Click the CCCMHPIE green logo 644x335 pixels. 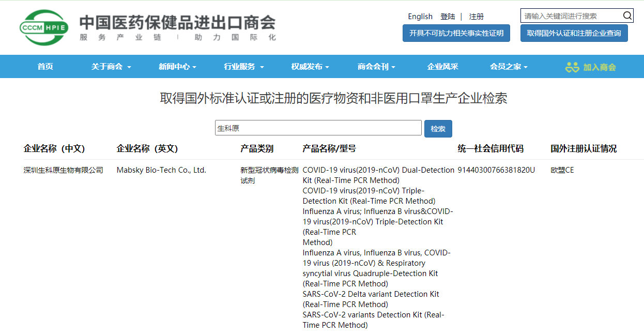point(44,27)
